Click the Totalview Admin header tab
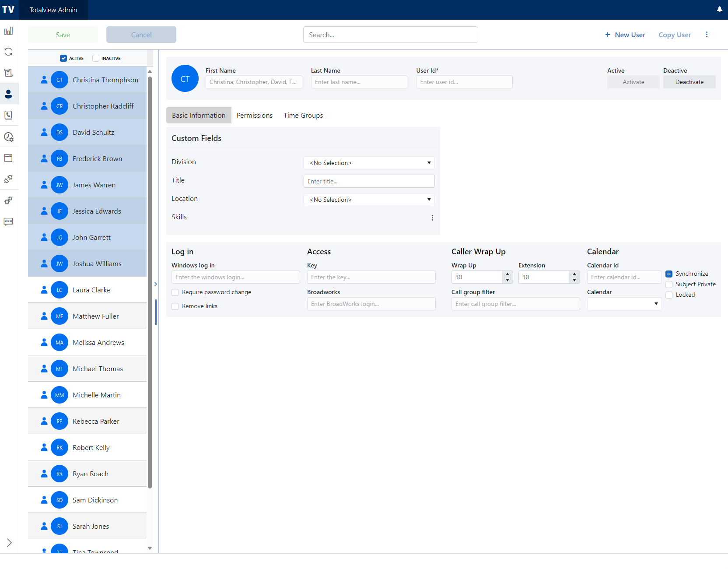The image size is (728, 569). [x=53, y=10]
